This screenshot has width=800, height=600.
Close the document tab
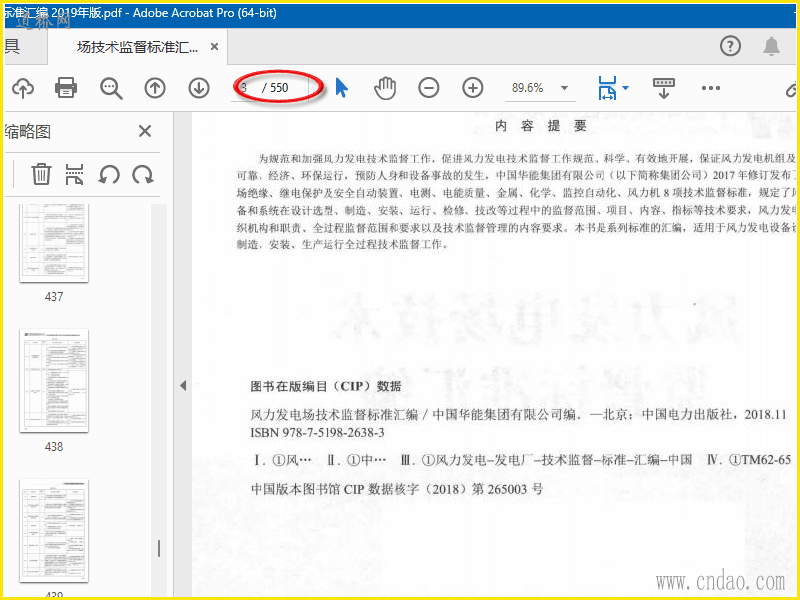pyautogui.click(x=215, y=47)
